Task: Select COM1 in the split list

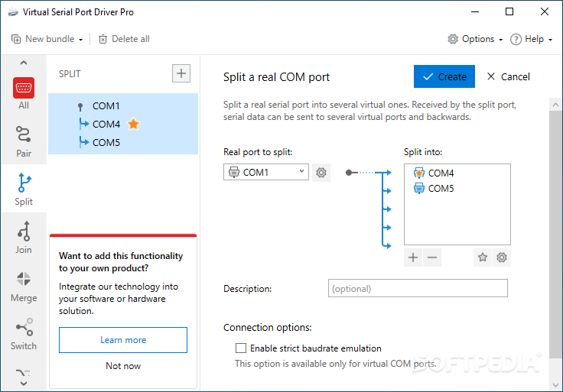Action: [106, 106]
